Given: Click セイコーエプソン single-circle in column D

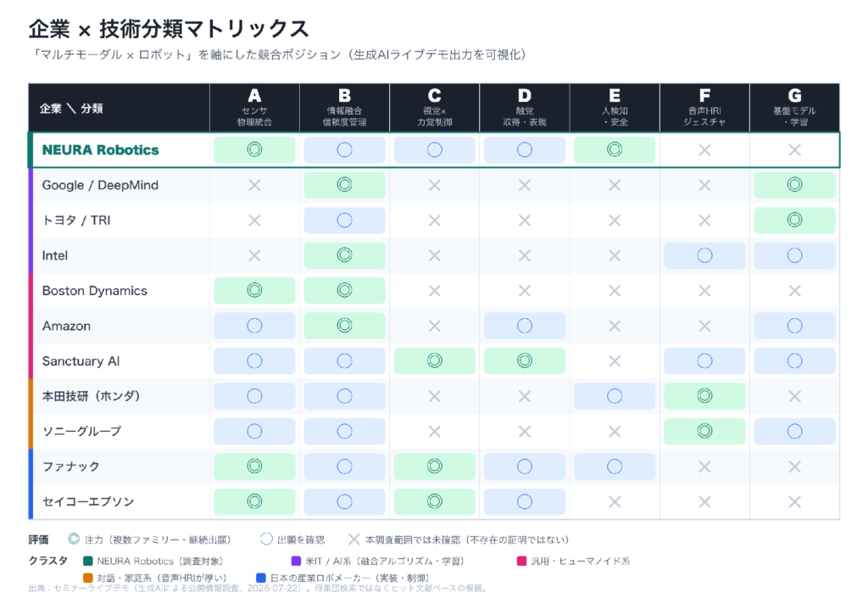Looking at the screenshot, I should 524,501.
